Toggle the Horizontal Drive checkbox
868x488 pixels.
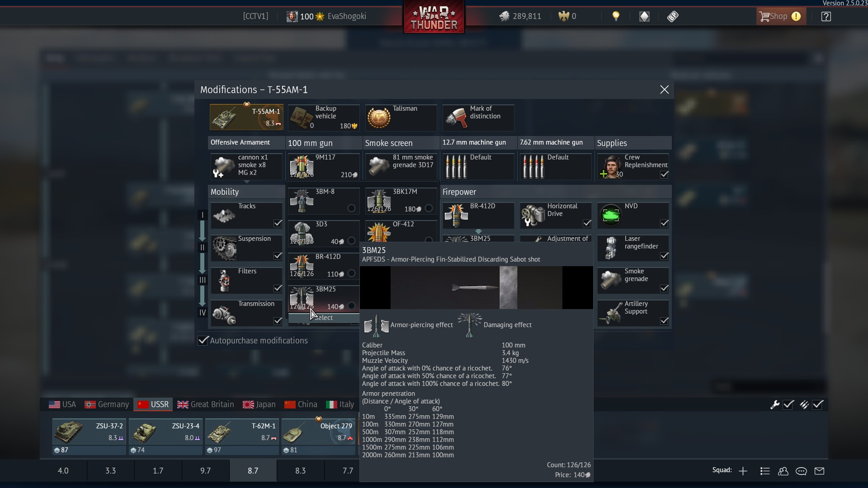[587, 223]
